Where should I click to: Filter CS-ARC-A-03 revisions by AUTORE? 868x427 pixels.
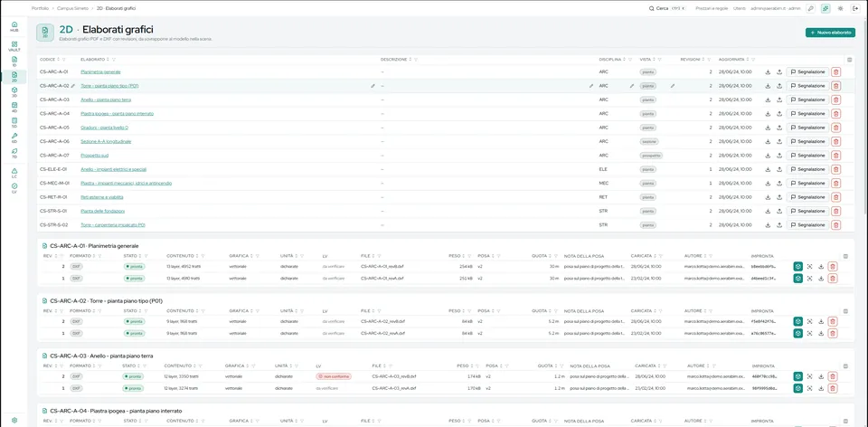click(x=714, y=365)
